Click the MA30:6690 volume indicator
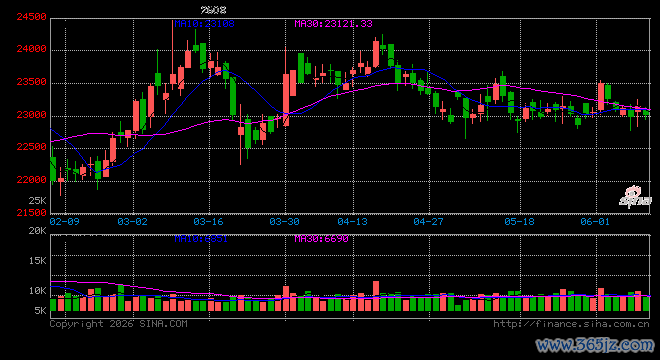 (322, 239)
